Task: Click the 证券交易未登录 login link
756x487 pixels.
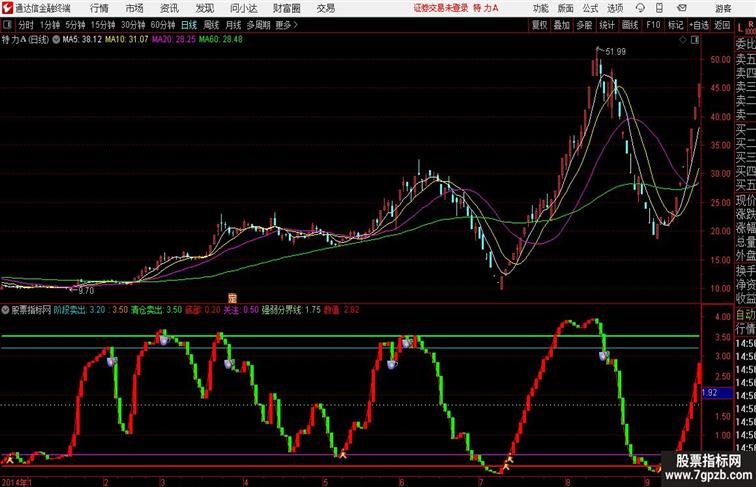Action: pyautogui.click(x=441, y=8)
